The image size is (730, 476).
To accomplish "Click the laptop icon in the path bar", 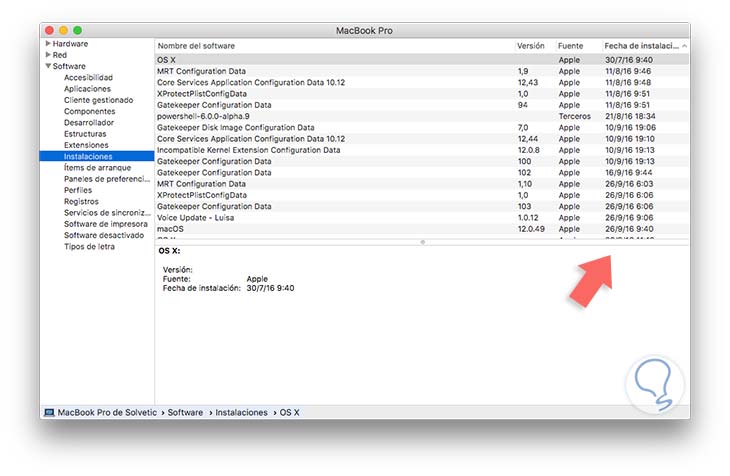I will pos(49,412).
